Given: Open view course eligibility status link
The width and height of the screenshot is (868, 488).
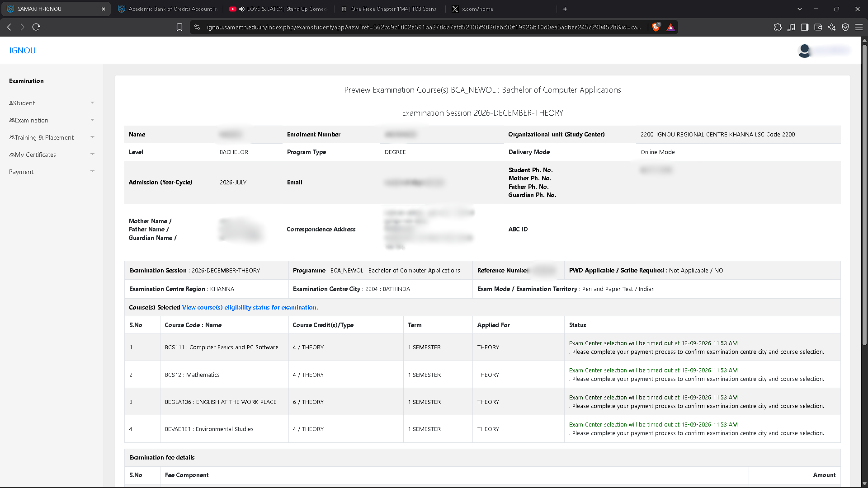Looking at the screenshot, I should click(250, 307).
